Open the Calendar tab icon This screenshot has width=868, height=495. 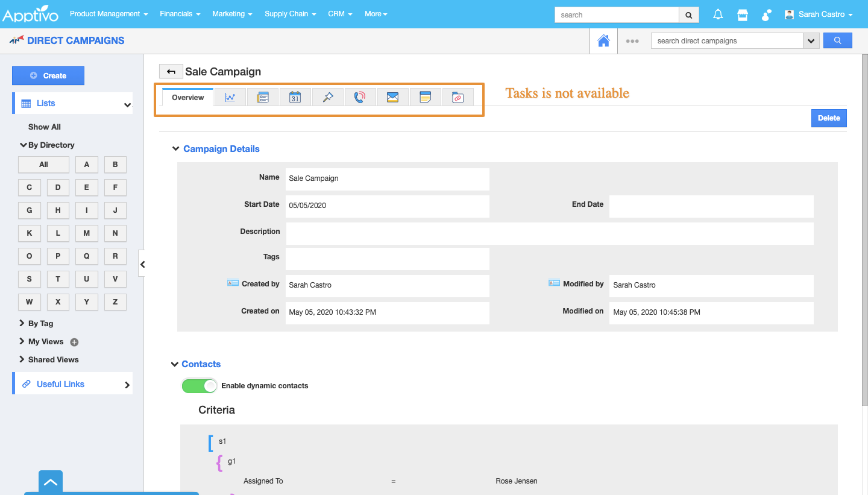[295, 97]
